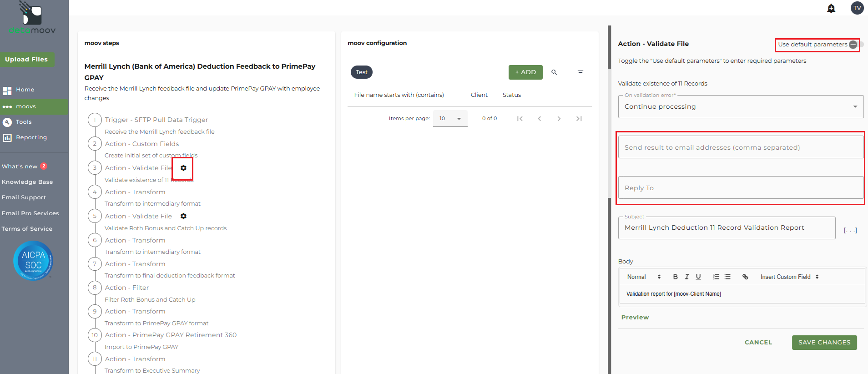Open the configuration filter icon

click(580, 72)
